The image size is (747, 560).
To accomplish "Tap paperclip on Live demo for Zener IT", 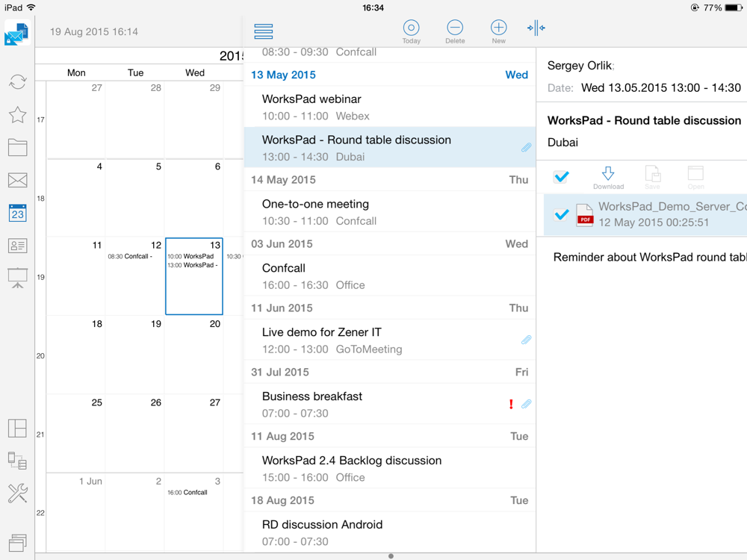I will tap(526, 340).
